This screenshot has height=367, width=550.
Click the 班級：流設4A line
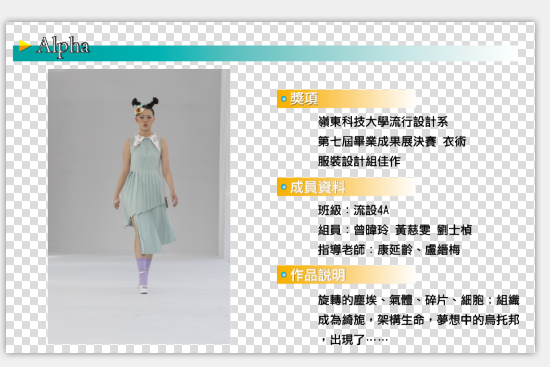[354, 211]
